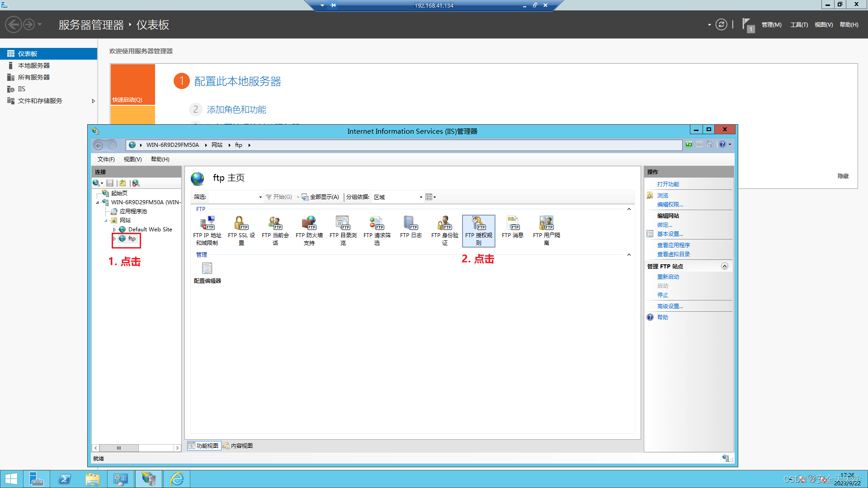Open Server Manager 工具(T) menu

(799, 25)
